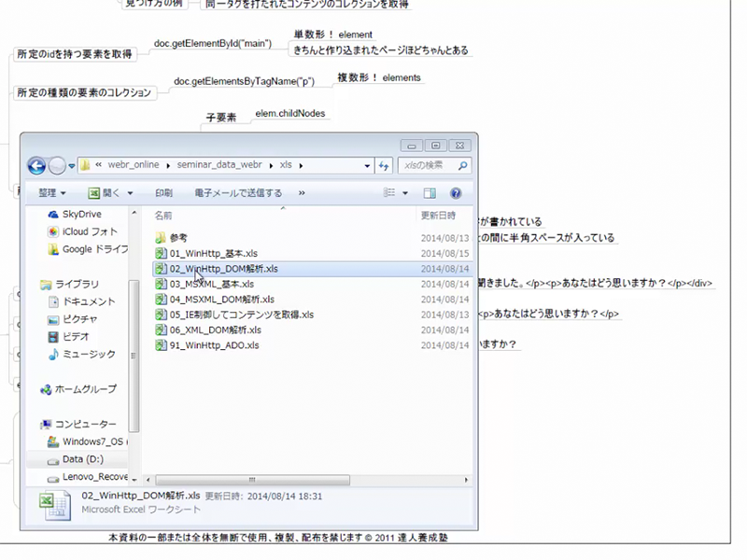The image size is (747, 560).
Task: Select the 参考 folder icon
Action: pos(161,237)
